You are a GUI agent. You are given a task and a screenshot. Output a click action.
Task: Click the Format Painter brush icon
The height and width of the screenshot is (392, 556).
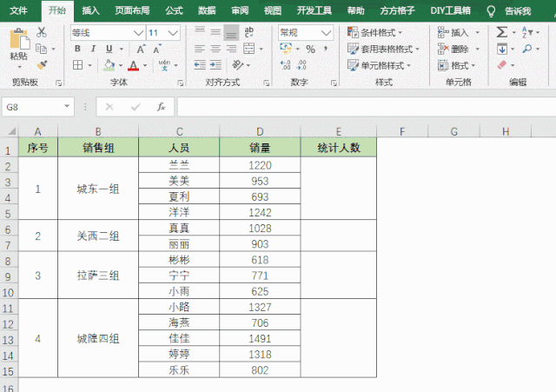pos(42,65)
